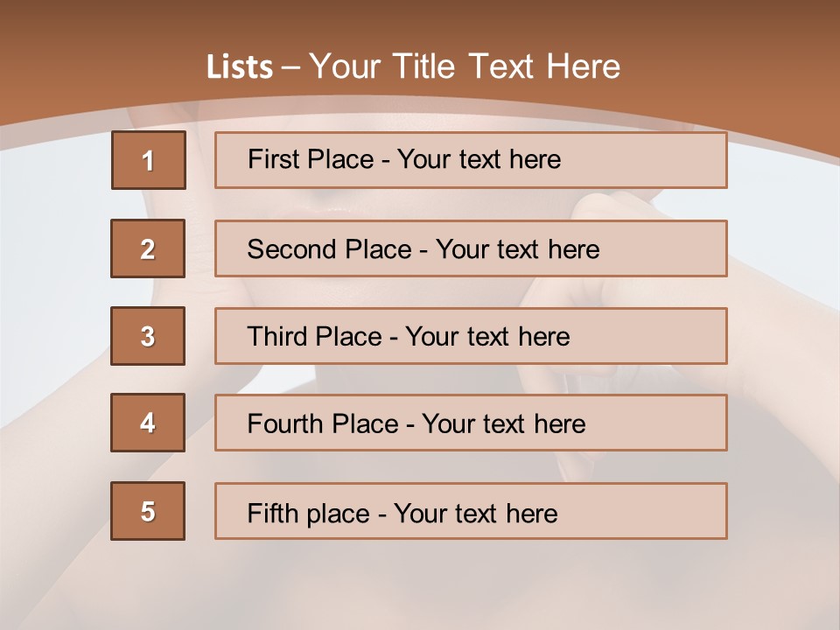The height and width of the screenshot is (630, 840).
Task: Select the number 4 box
Action: point(148,423)
